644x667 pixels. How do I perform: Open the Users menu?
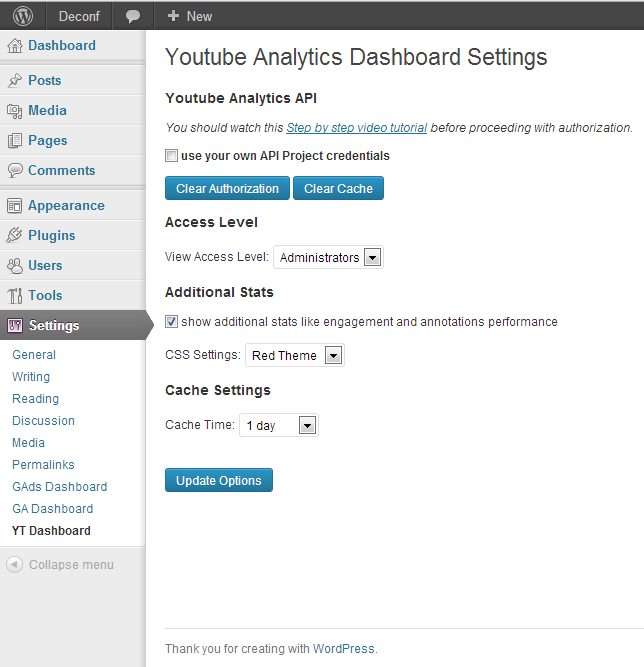(x=45, y=265)
